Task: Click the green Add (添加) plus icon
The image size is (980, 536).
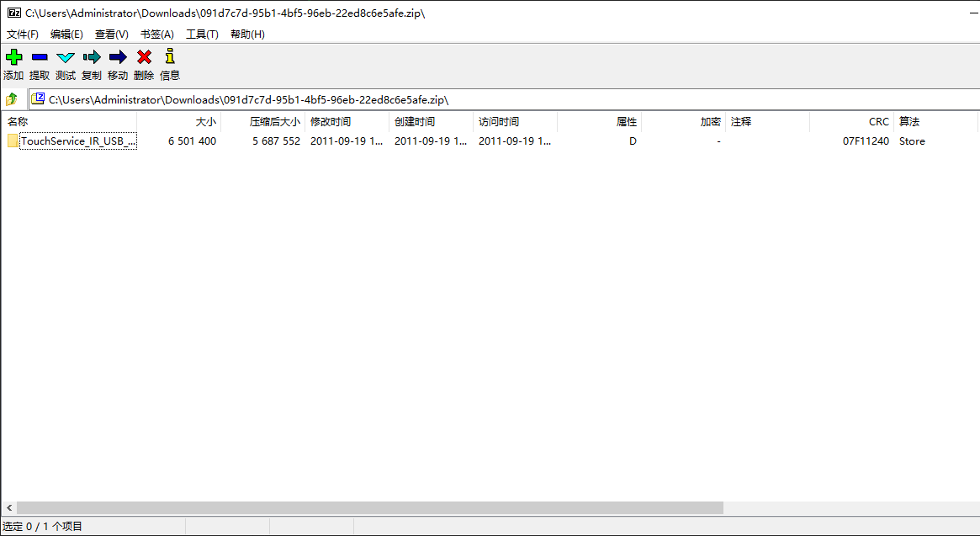Action: tap(13, 57)
